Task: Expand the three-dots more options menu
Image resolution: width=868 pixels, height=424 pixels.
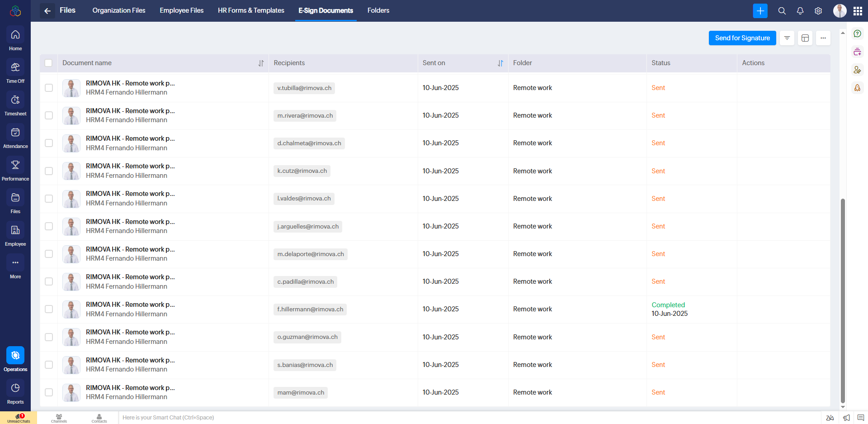Action: coord(823,38)
